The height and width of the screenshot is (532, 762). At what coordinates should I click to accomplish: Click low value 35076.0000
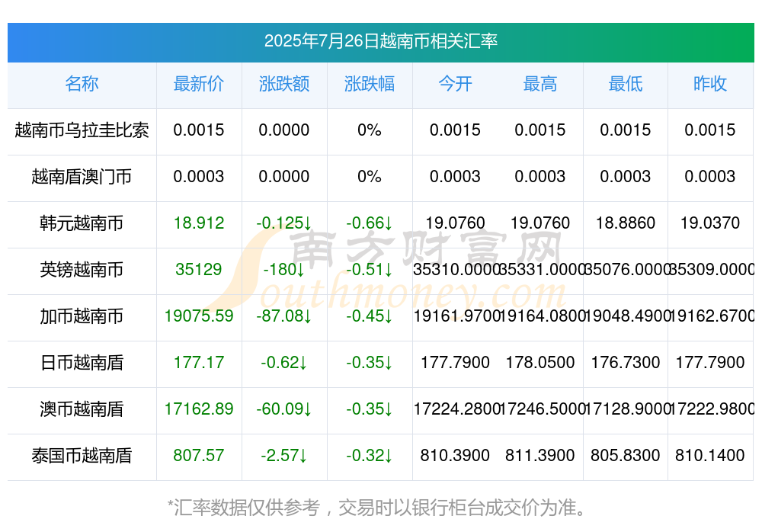(626, 269)
